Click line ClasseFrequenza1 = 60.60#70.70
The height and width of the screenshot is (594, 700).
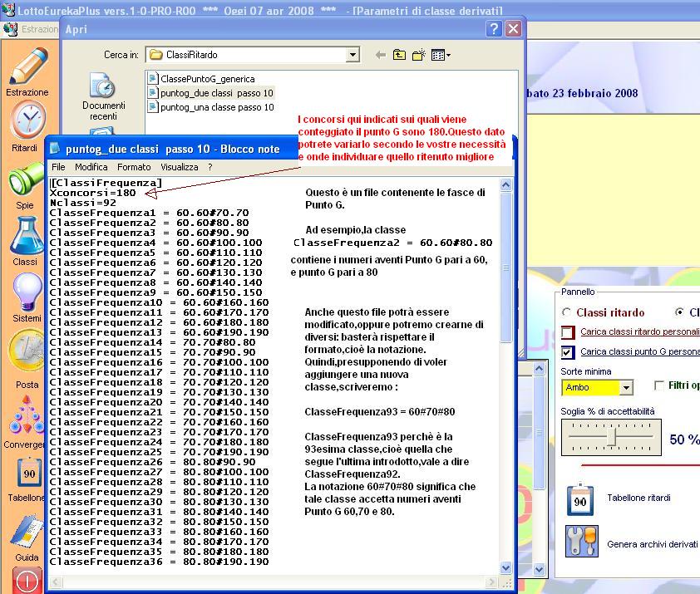149,213
